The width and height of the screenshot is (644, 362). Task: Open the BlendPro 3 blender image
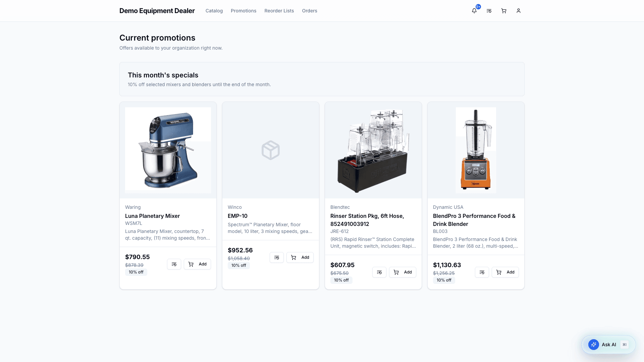click(476, 150)
